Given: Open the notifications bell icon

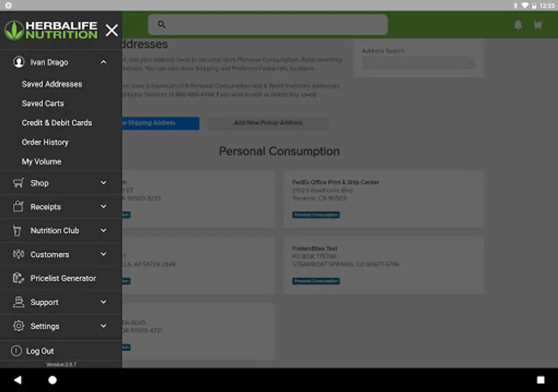Looking at the screenshot, I should 518,25.
